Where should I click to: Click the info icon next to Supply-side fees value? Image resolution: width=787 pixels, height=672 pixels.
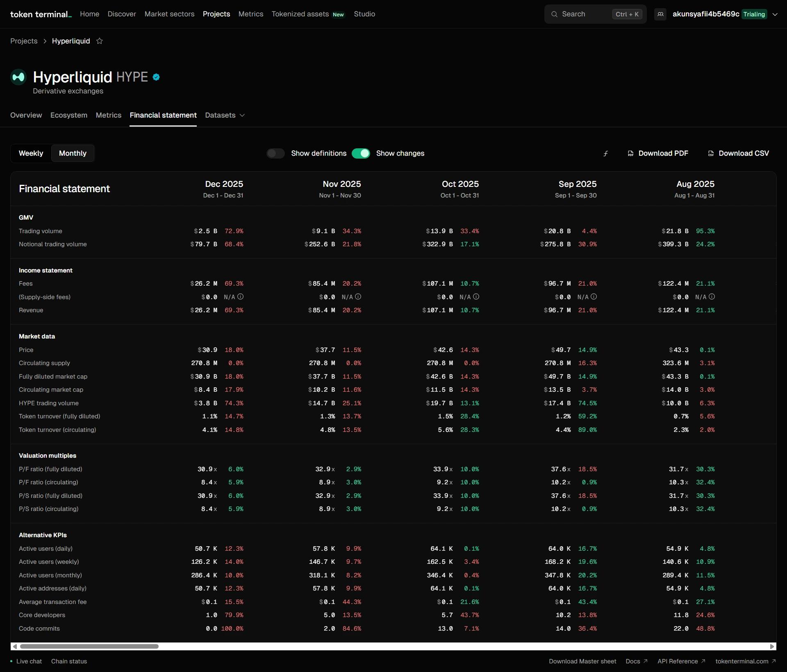(241, 297)
